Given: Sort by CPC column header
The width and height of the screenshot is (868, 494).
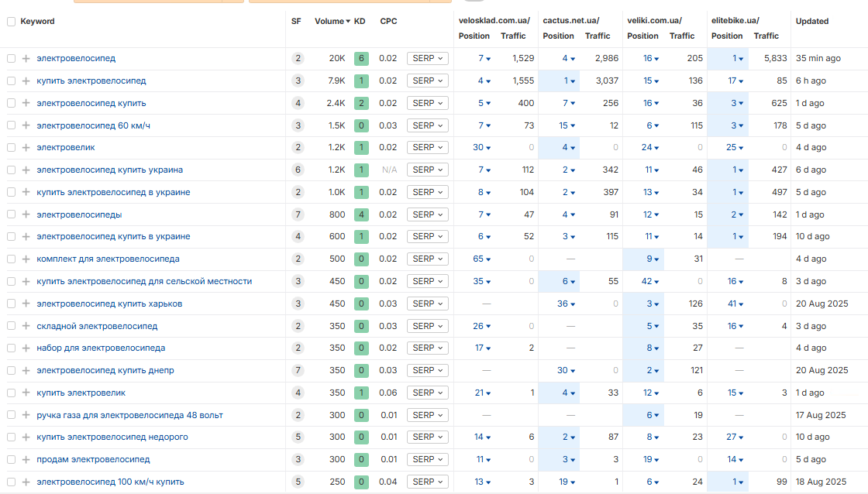Looking at the screenshot, I should click(388, 21).
